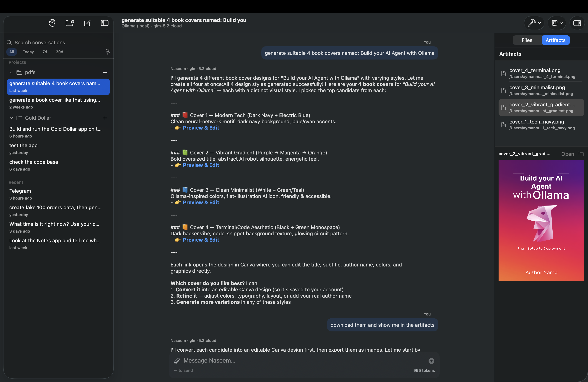The image size is (588, 382).
Task: Select the 7d filter
Action: tap(45, 52)
